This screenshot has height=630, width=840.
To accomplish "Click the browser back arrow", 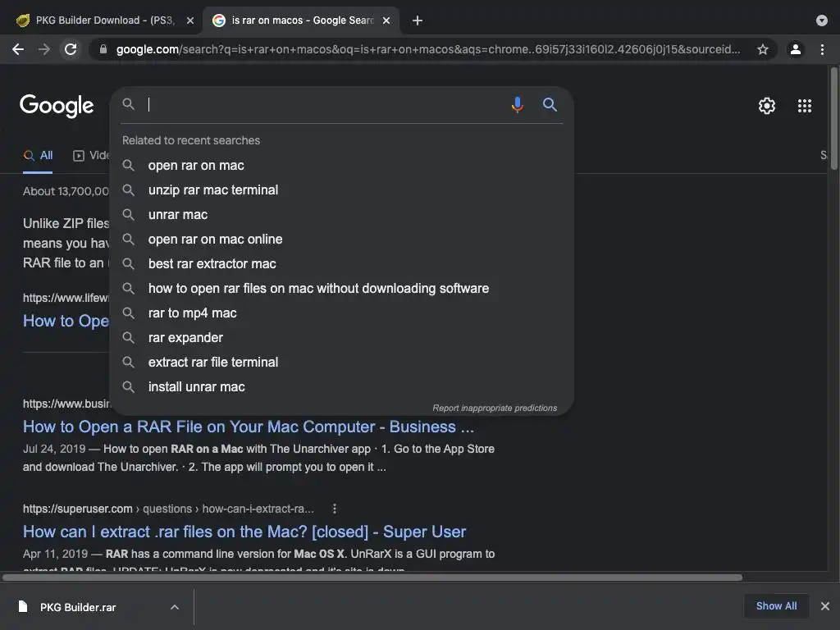I will pyautogui.click(x=18, y=49).
